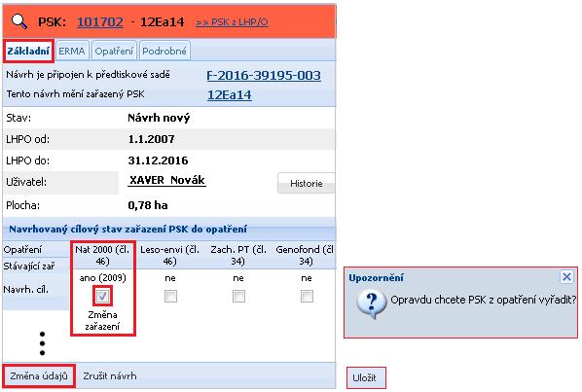The height and width of the screenshot is (392, 582).
Task: Click the Historie button
Action: coord(307,183)
